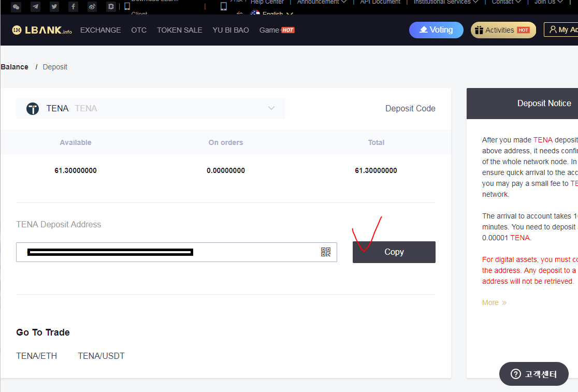
Task: Click the US flag language icon
Action: coord(255,13)
